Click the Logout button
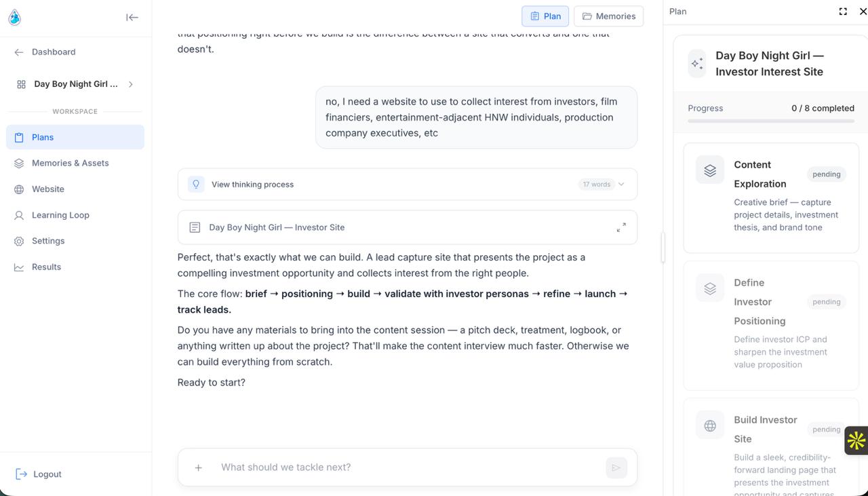Viewport: 868px width, 496px height. (x=37, y=474)
